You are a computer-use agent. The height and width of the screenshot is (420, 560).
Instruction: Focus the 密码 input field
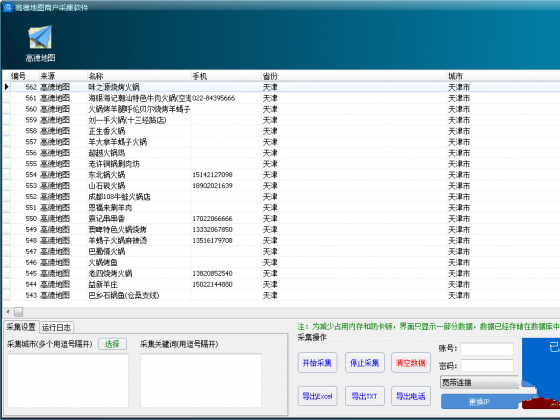pyautogui.click(x=487, y=365)
